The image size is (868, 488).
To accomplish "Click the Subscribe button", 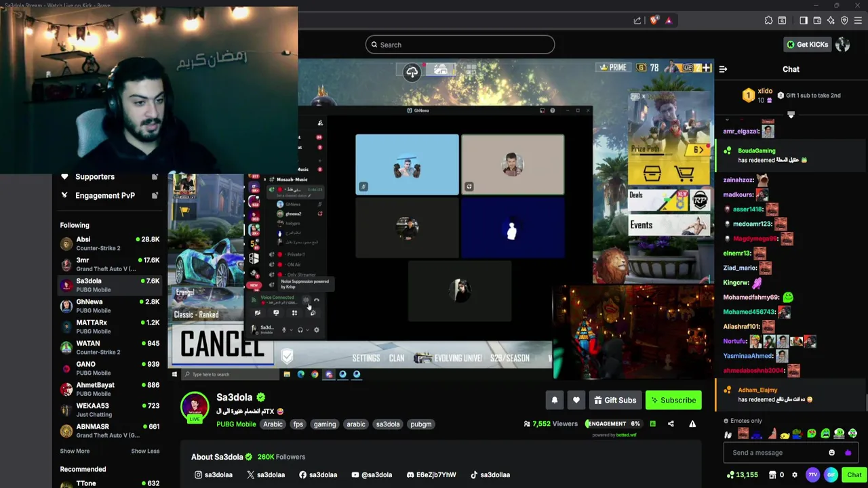I will (673, 400).
